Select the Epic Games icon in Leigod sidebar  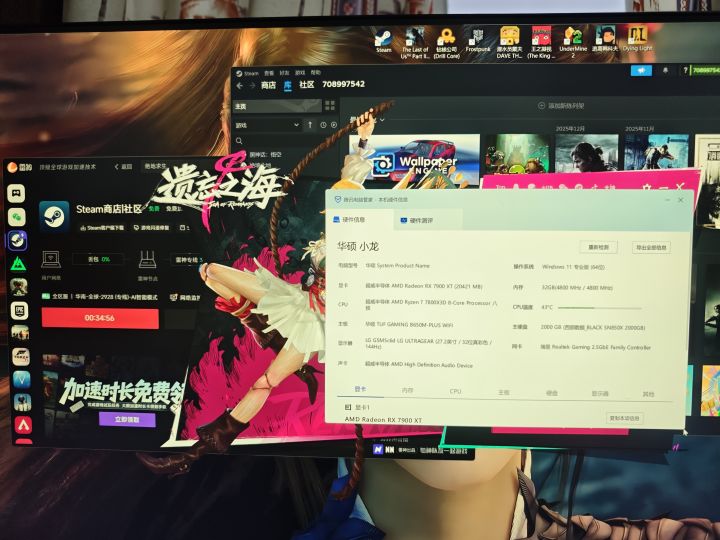point(20,310)
